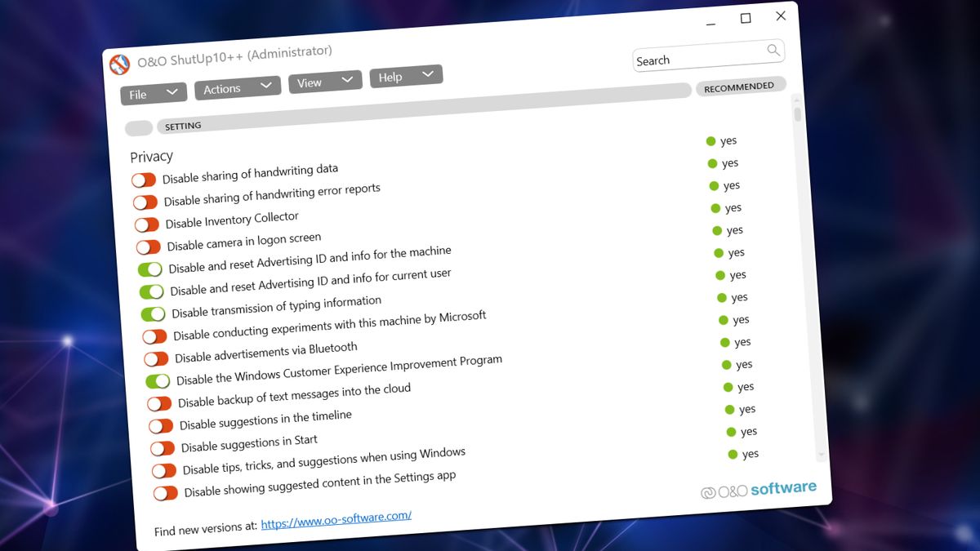This screenshot has width=980, height=551.
Task: Click green recommended dot for Inventory Collector row
Action: tap(714, 186)
